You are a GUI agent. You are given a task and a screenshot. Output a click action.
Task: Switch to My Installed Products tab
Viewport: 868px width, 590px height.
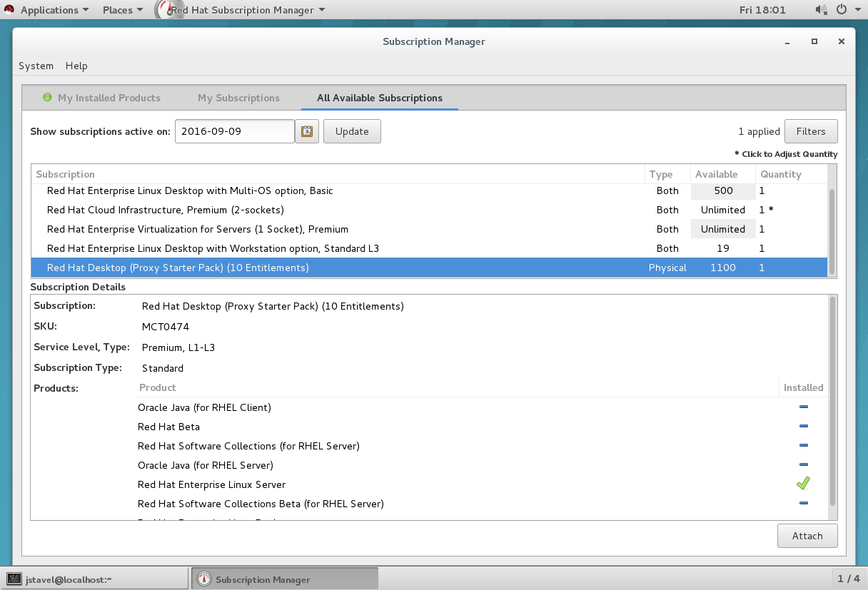click(101, 98)
